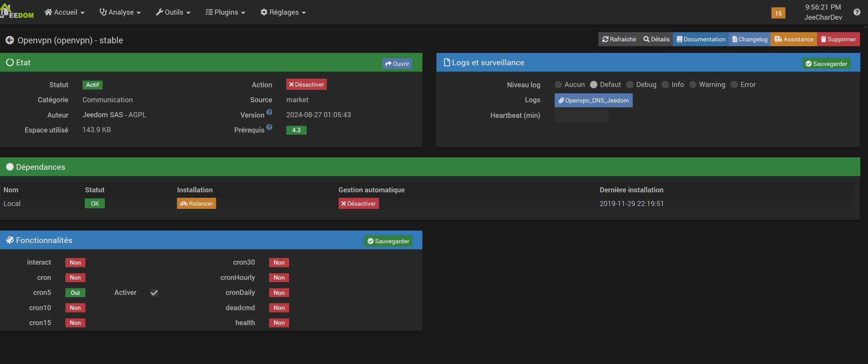This screenshot has height=364, width=868.
Task: Select the Debug log level radio
Action: [x=630, y=85]
